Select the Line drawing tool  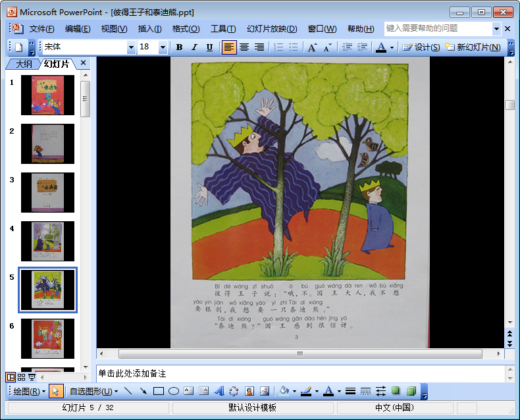click(x=128, y=392)
